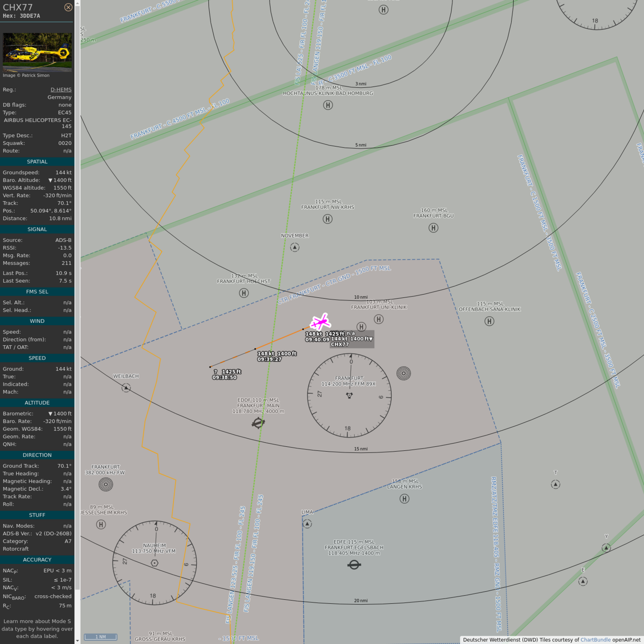Click the ACCURACY section header
The width and height of the screenshot is (644, 644).
37,559
